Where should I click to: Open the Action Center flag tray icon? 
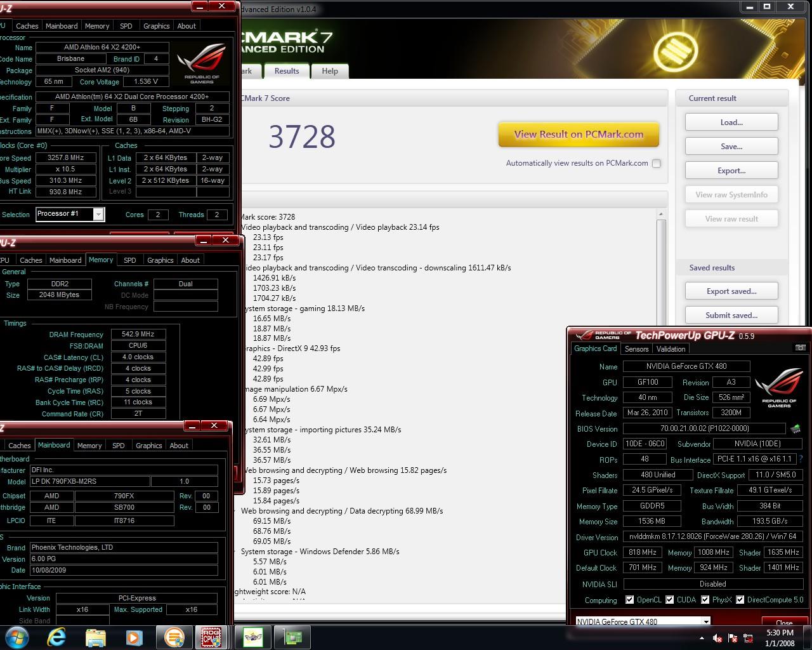733,638
